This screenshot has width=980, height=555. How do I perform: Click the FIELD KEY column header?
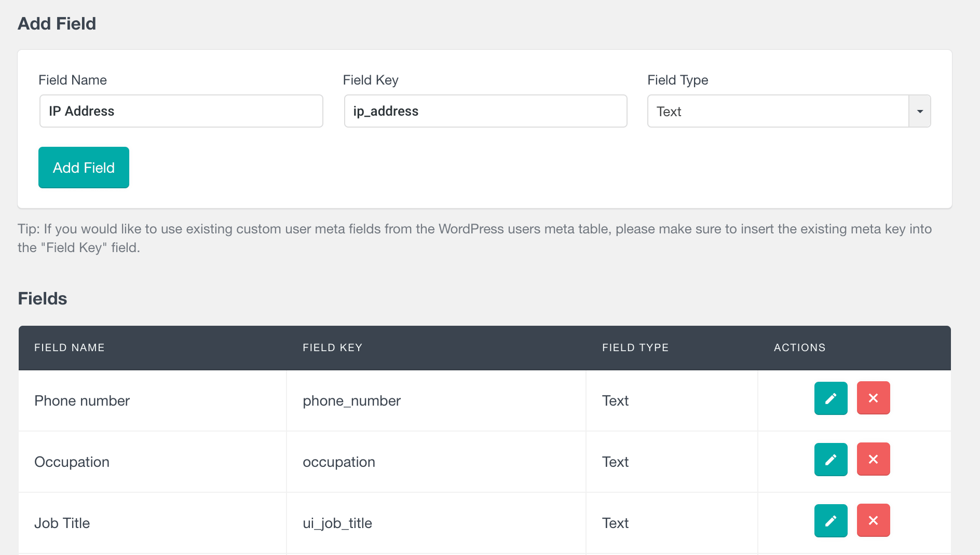(332, 348)
